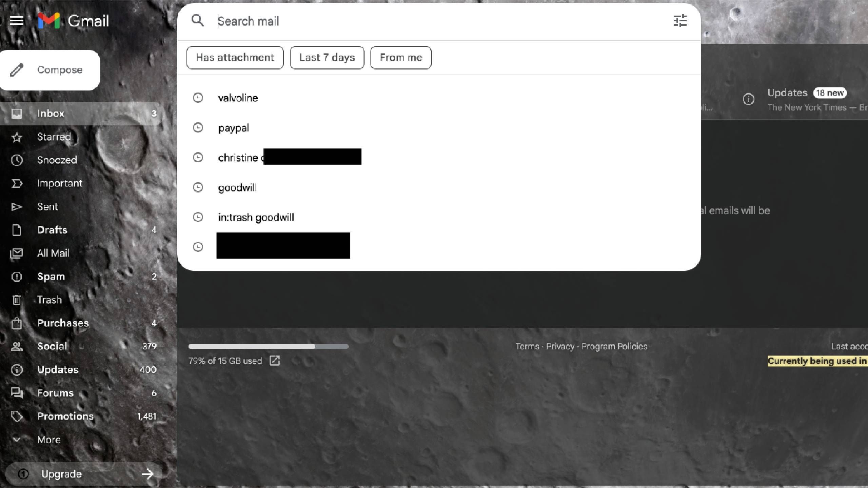Switch to the Updates category tab
This screenshot has width=868, height=488.
coord(804,100)
